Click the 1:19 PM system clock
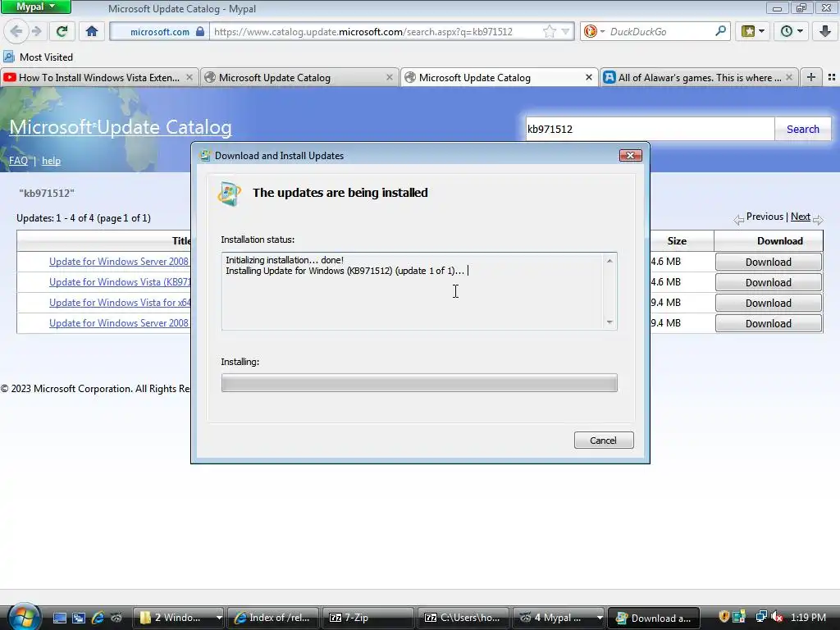840x630 pixels. [808, 617]
